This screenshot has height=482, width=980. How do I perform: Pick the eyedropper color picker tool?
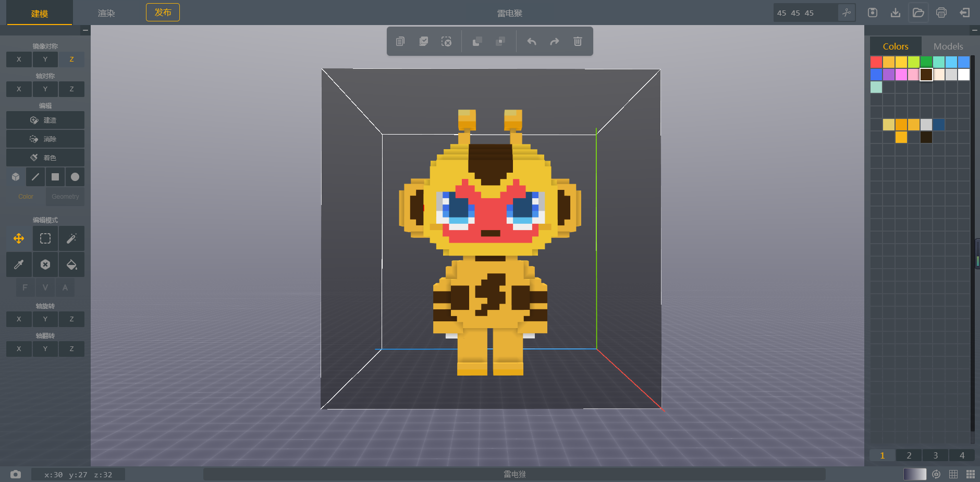[19, 264]
